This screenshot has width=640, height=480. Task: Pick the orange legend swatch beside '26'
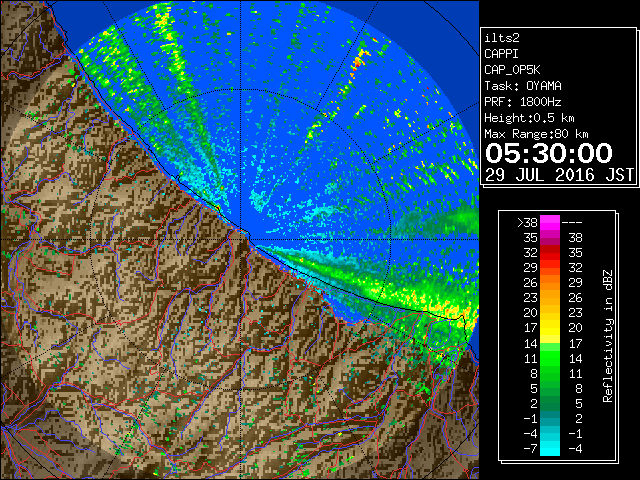point(550,283)
